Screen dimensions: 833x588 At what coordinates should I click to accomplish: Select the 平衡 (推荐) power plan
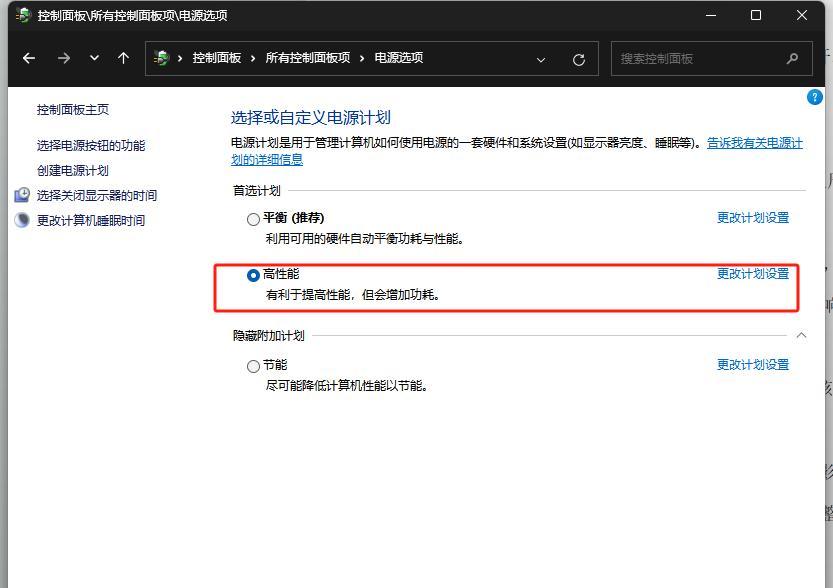point(253,219)
